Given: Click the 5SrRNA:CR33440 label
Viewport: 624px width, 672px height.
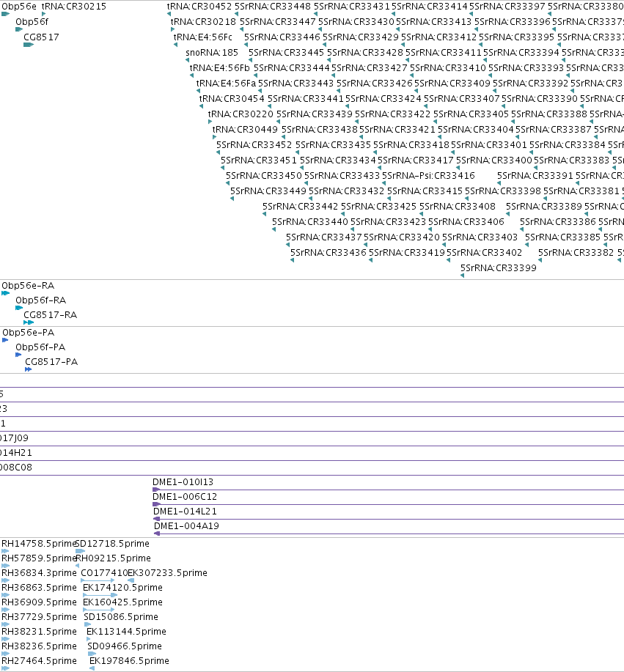Looking at the screenshot, I should tap(310, 221).
